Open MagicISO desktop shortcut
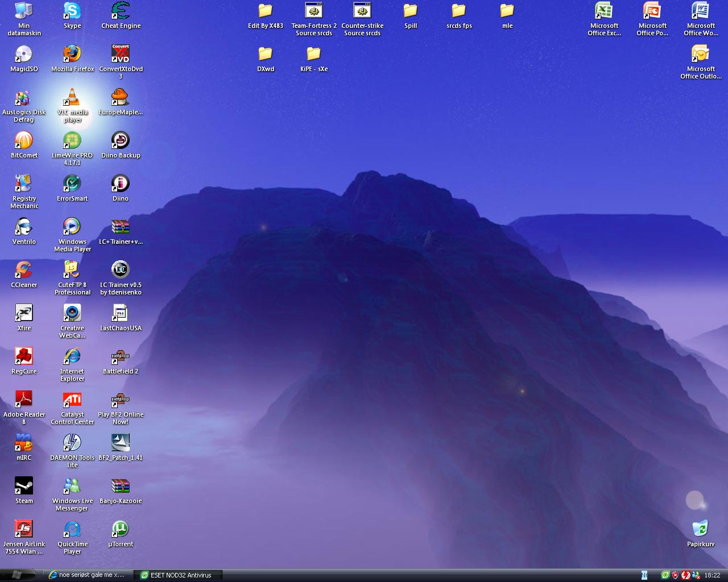 click(24, 59)
